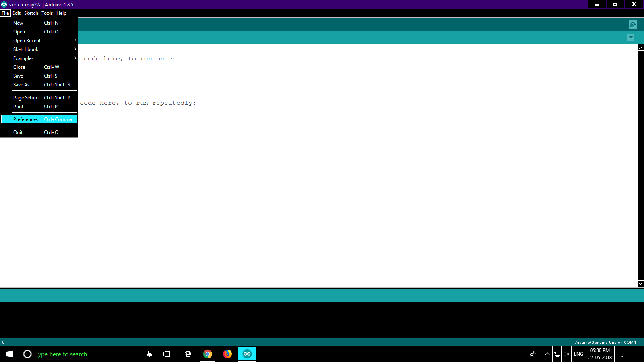The image size is (644, 362).
Task: Switch to Arduino IDE taskbar icon
Action: [x=247, y=354]
